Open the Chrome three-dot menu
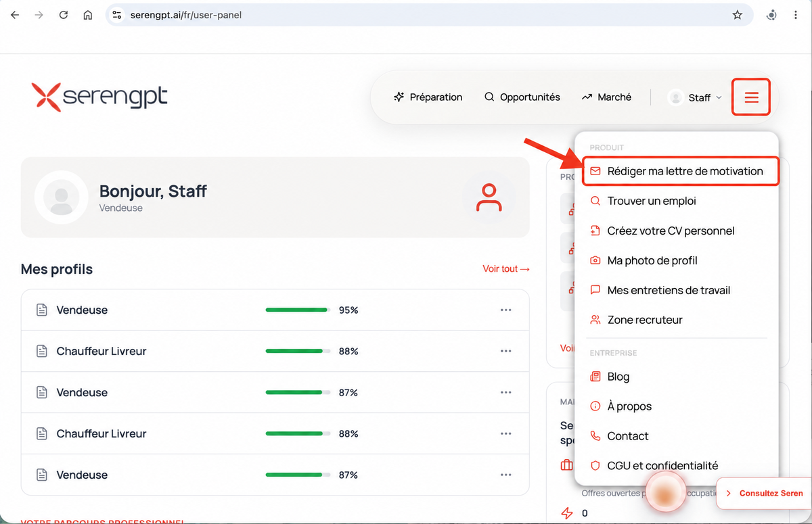The height and width of the screenshot is (524, 812). click(796, 15)
